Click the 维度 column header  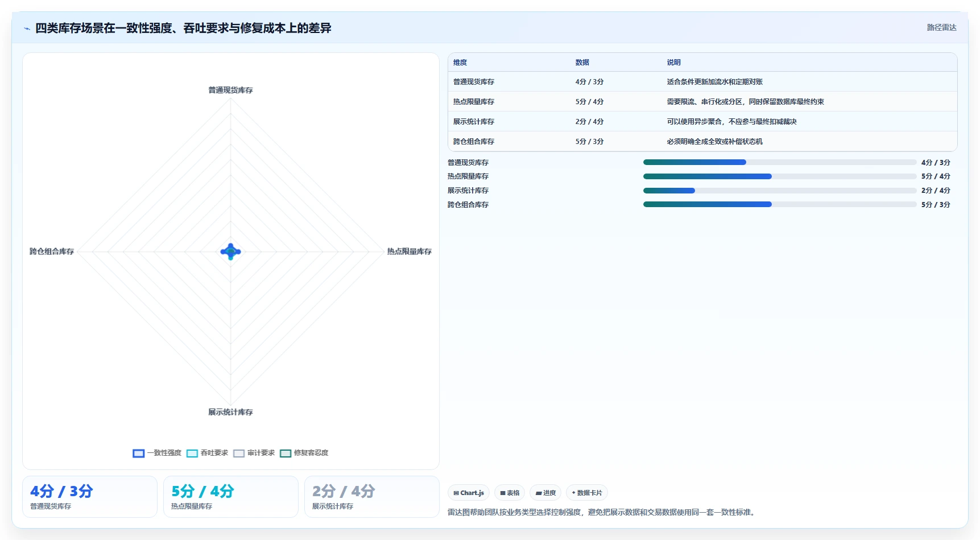coord(460,63)
